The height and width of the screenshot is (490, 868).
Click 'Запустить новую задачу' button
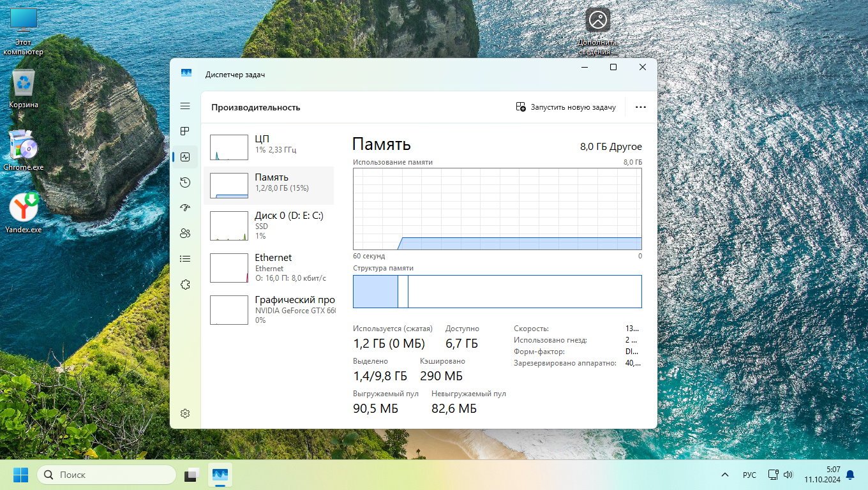pyautogui.click(x=566, y=107)
